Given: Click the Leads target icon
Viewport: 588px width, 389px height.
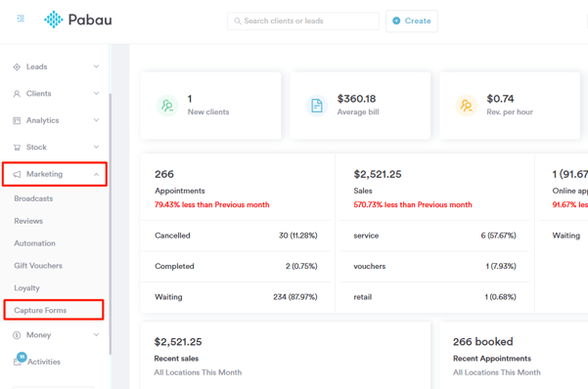Looking at the screenshot, I should click(17, 67).
